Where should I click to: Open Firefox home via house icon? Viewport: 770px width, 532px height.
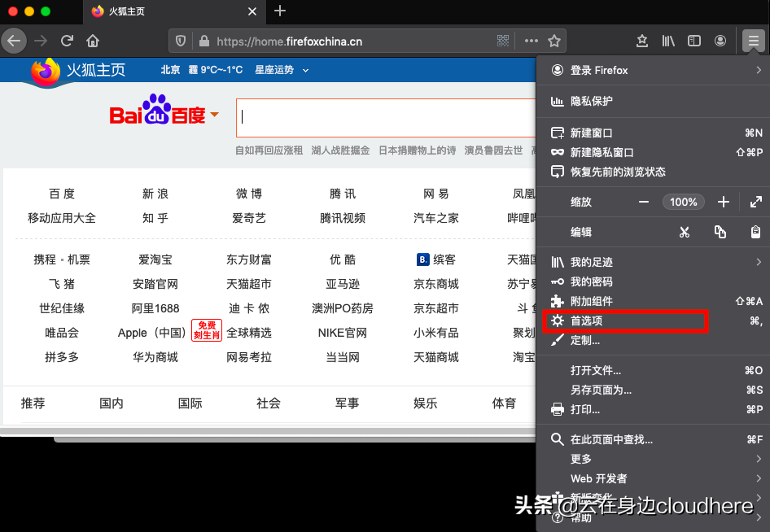(92, 41)
